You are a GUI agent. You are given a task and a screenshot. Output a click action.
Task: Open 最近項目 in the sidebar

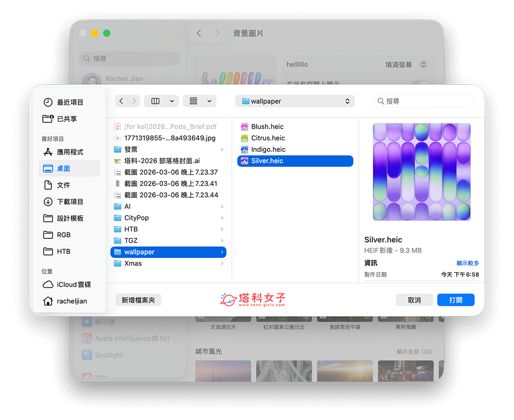69,102
